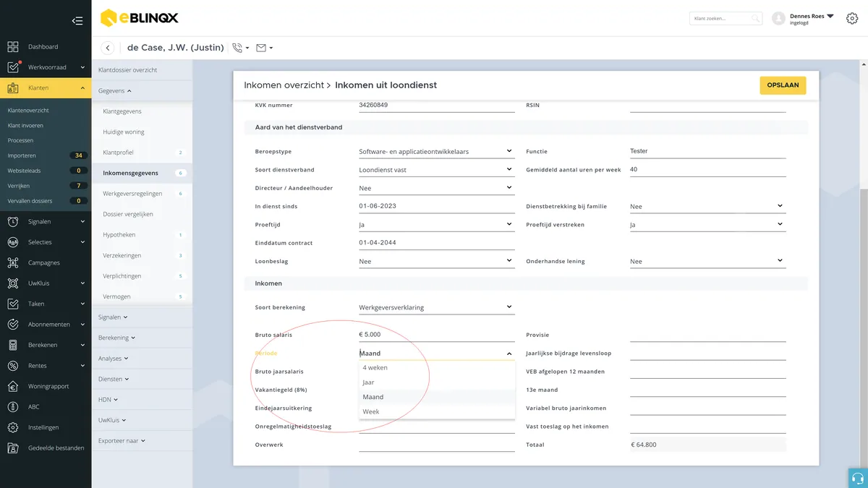Click the OPSLAAN button
Screen dimensions: 868x488
coord(783,85)
